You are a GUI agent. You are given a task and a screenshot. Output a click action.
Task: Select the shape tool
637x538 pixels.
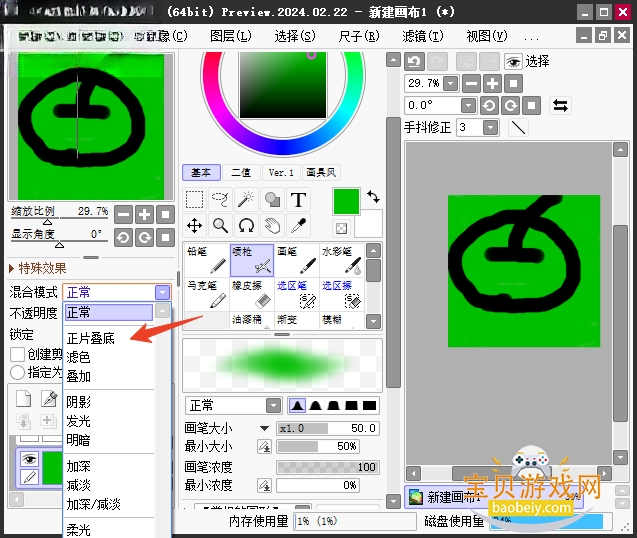(x=272, y=200)
